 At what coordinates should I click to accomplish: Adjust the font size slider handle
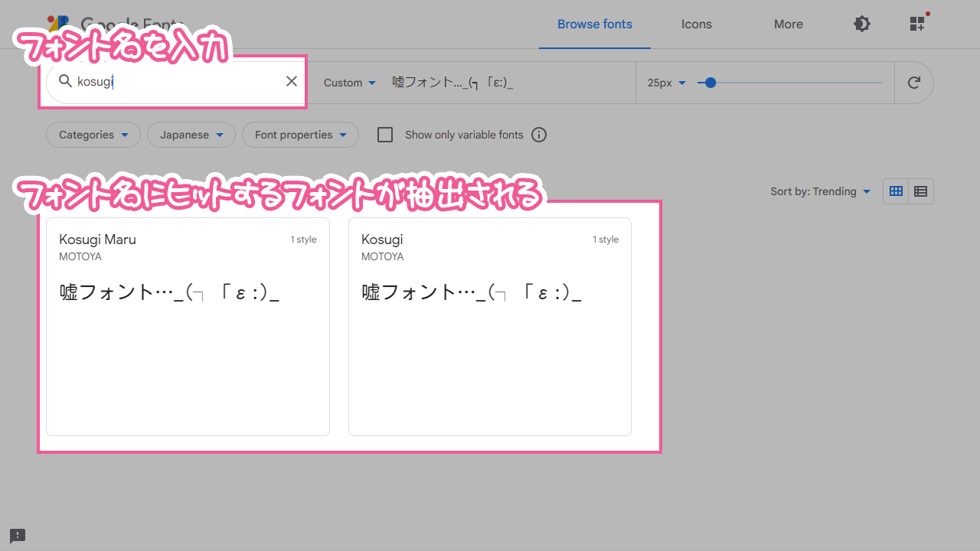tap(710, 83)
